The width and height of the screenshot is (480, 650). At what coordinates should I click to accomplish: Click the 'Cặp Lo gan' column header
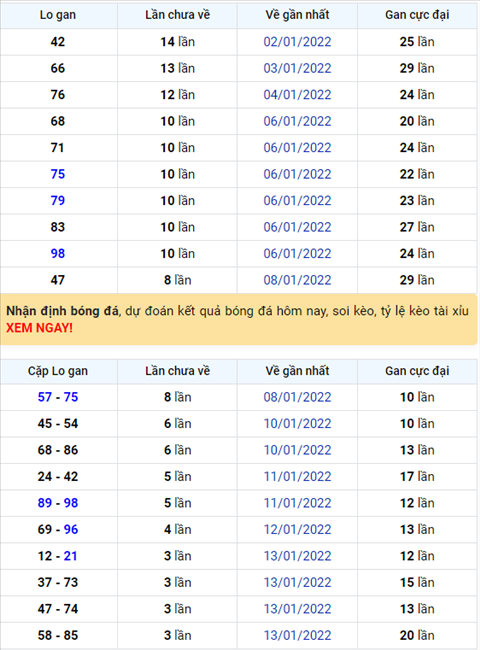tap(58, 371)
